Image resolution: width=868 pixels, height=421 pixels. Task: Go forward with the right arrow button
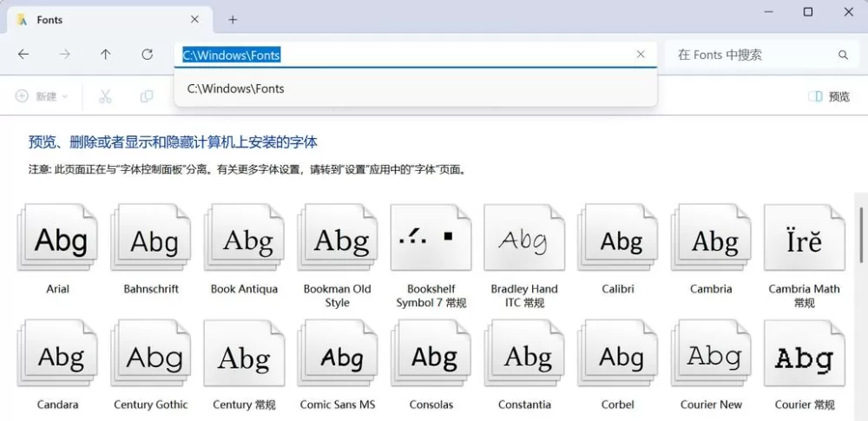click(65, 55)
